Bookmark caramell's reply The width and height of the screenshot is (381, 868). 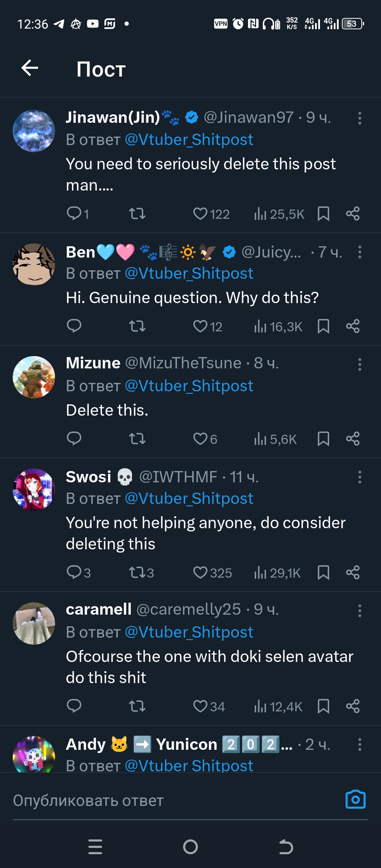323,706
